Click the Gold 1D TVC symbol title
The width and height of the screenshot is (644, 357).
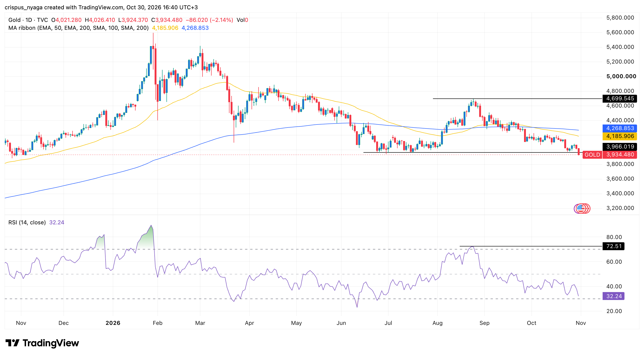28,20
